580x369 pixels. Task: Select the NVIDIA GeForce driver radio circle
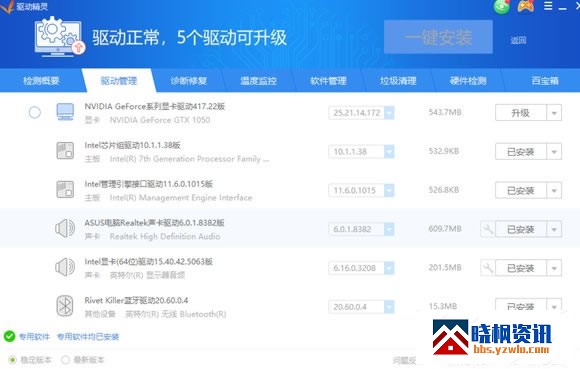pyautogui.click(x=35, y=112)
